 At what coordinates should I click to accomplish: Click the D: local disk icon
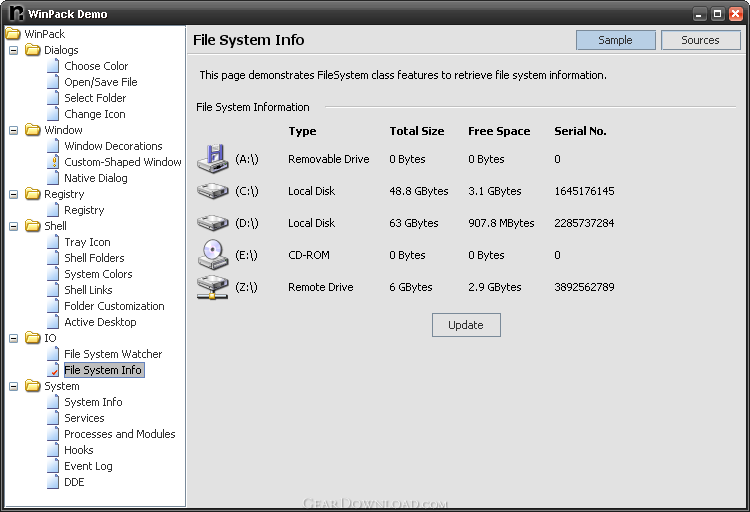213,223
